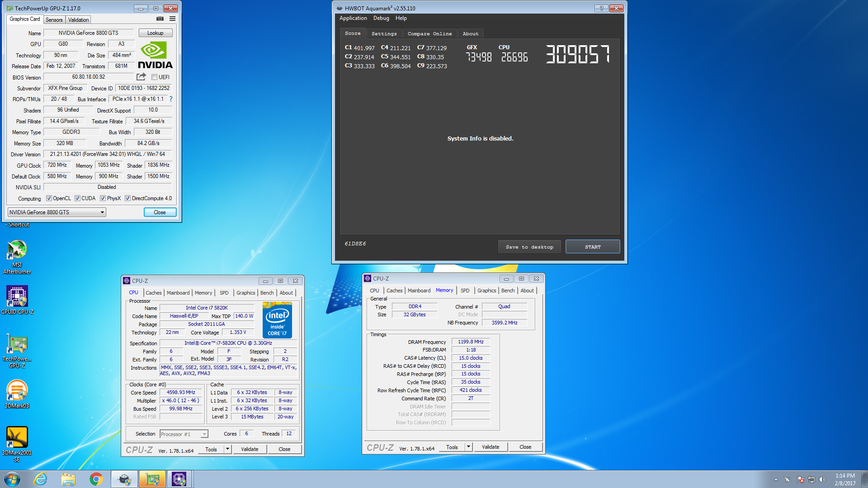This screenshot has height=488, width=868.
Task: Click the GPU Name field NVIDIA GeForce 8800 GTS
Action: click(x=89, y=33)
